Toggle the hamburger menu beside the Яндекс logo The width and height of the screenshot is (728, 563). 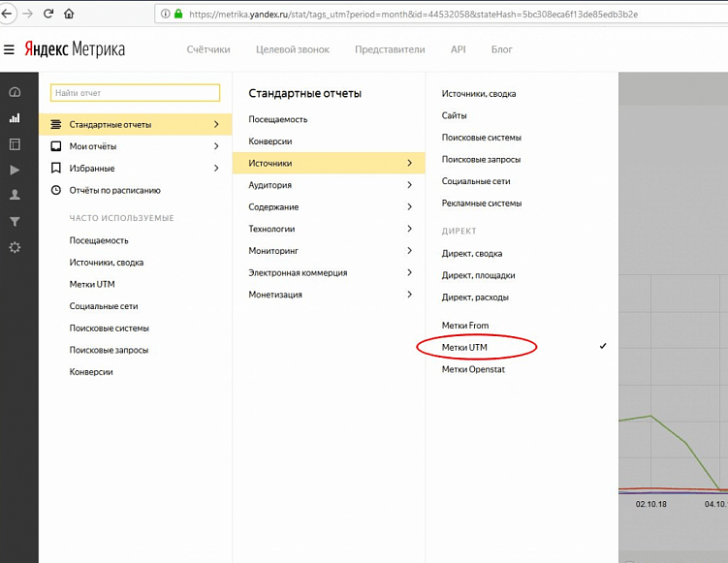(9, 49)
